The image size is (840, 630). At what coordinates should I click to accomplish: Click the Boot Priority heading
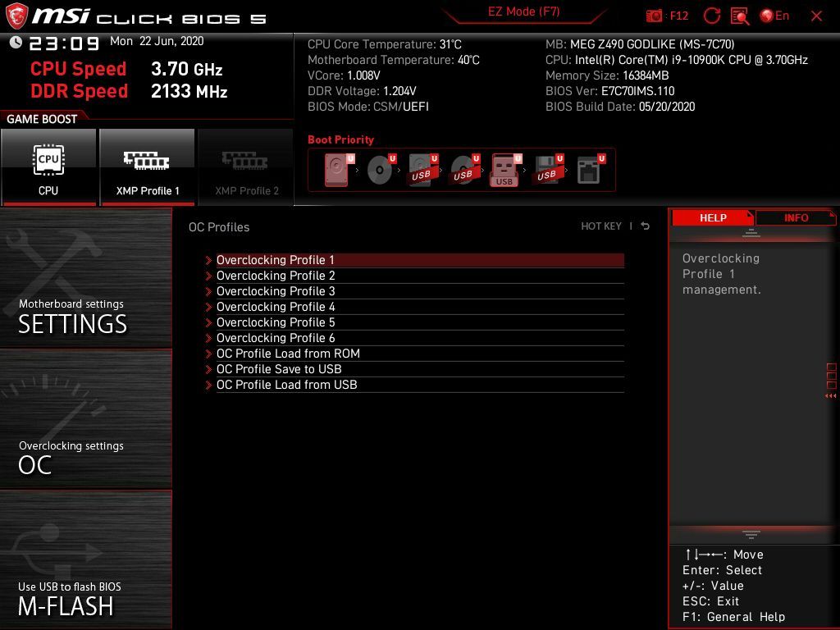point(340,139)
